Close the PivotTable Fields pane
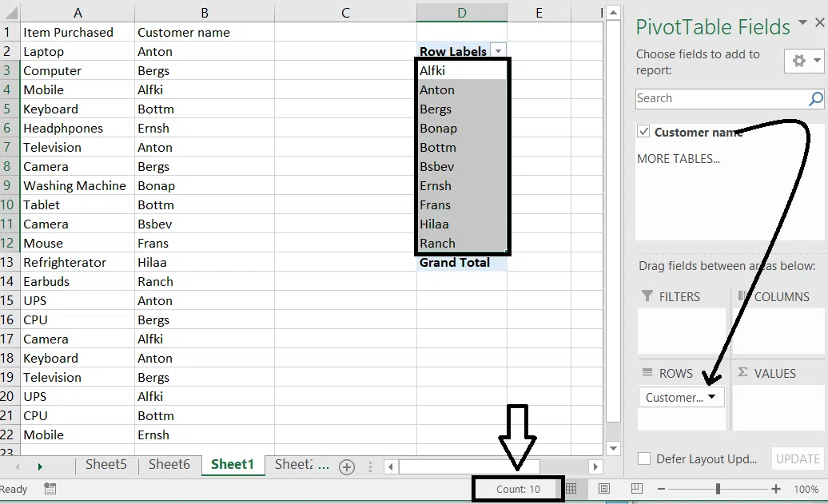Screen dimensions: 828x504 [x=819, y=22]
